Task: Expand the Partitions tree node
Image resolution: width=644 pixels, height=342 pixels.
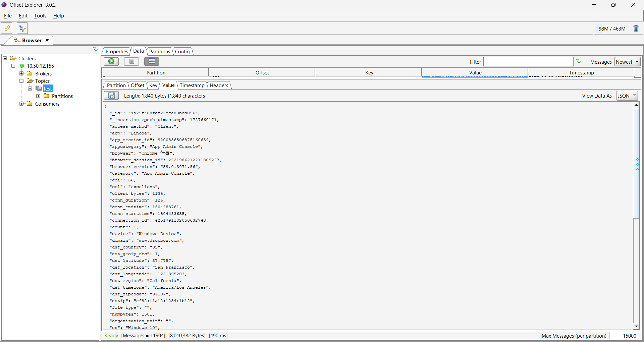Action: (38, 96)
